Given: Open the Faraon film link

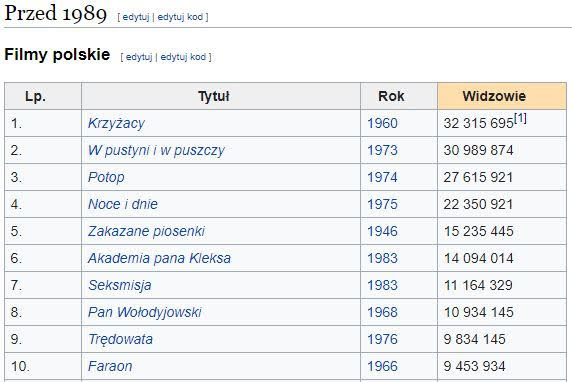Looking at the screenshot, I should click(110, 366).
